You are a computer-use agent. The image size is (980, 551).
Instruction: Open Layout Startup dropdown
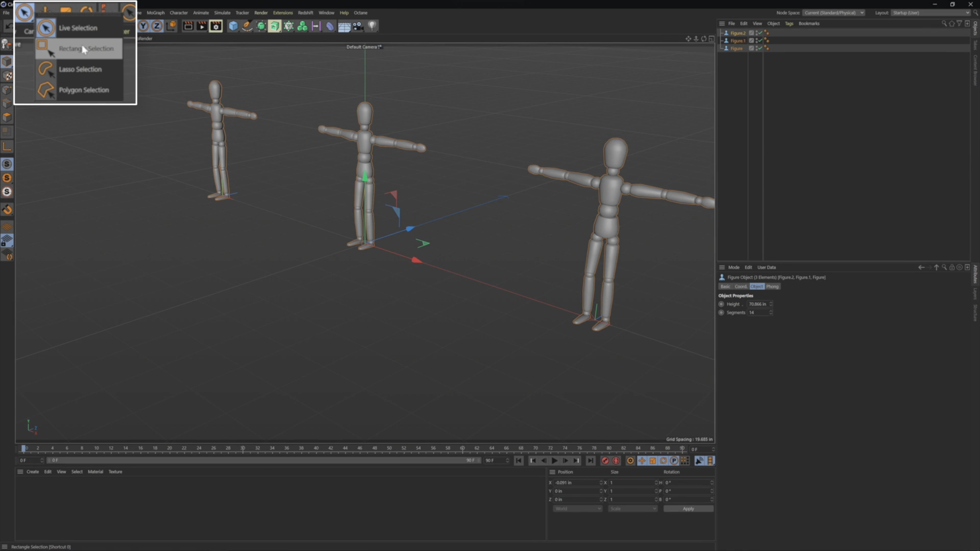pyautogui.click(x=930, y=12)
